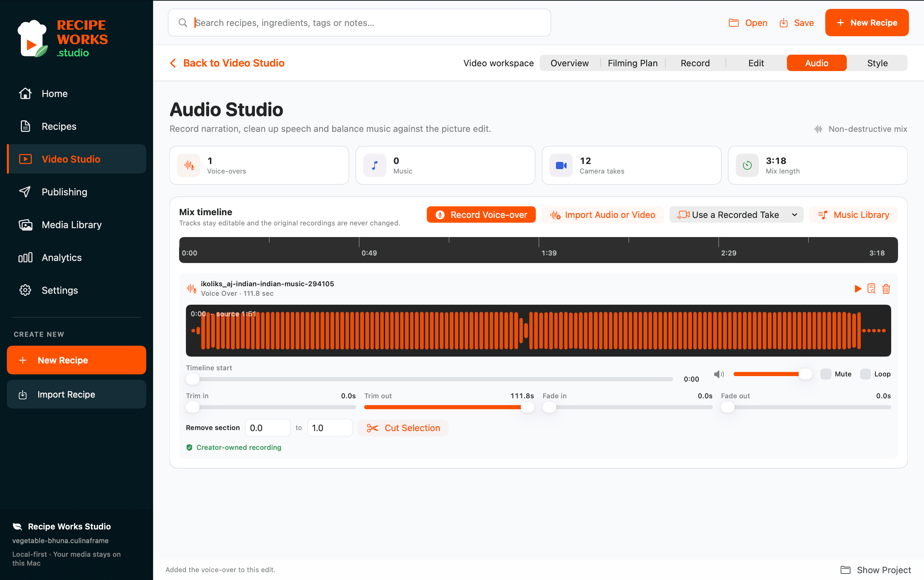Expand Use a Recorded Take dropdown
The image size is (924, 580).
736,215
